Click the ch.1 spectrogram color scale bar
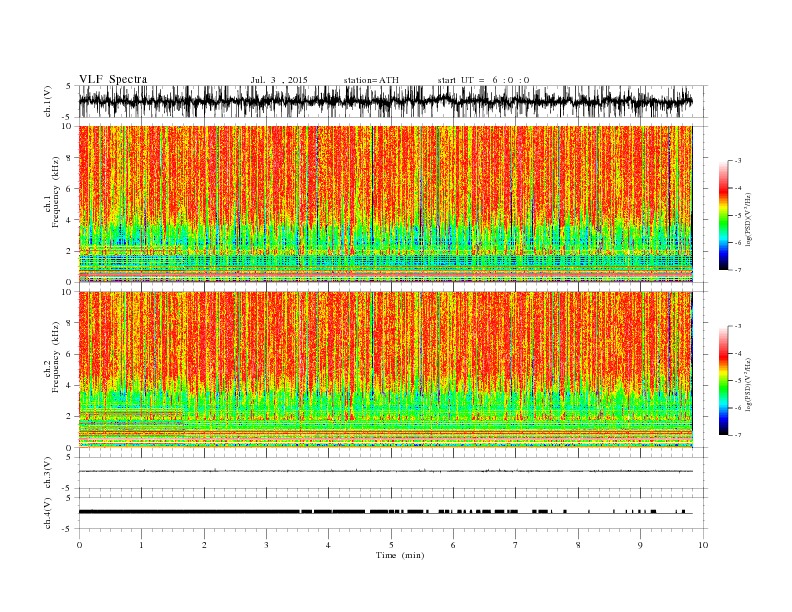 [723, 215]
